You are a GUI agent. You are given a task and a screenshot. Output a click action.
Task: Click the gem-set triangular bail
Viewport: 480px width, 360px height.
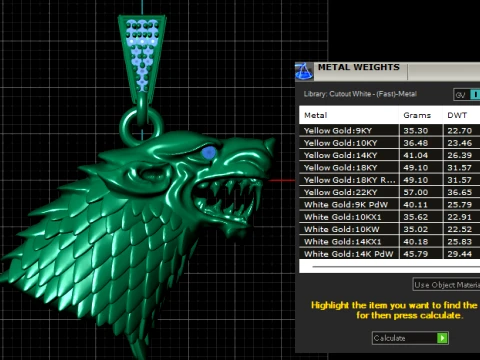pyautogui.click(x=142, y=60)
